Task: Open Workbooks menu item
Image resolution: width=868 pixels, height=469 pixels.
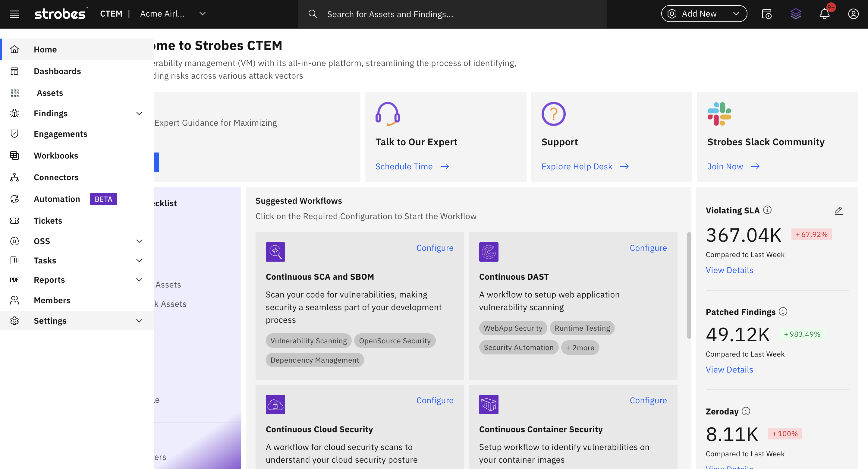Action: click(77, 155)
